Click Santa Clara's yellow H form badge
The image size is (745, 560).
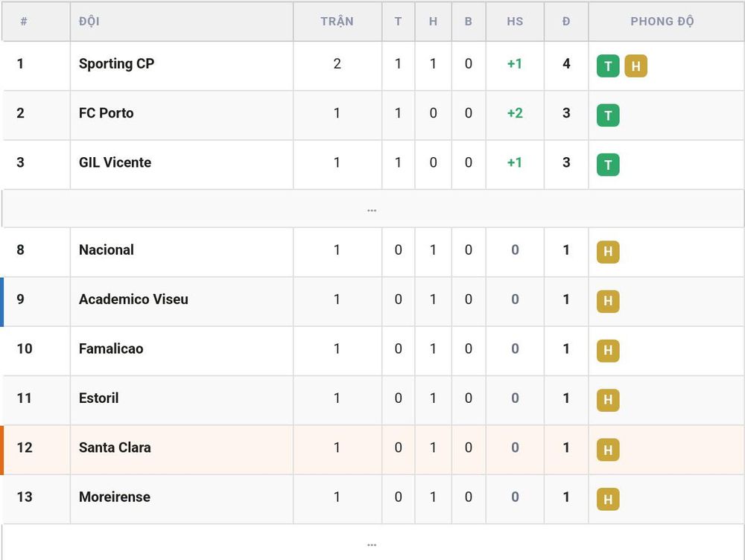coord(608,450)
